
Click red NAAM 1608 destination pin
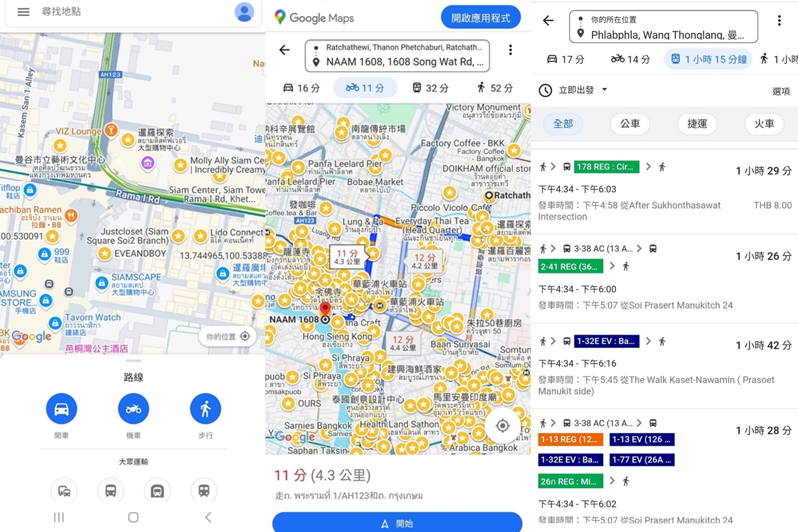click(325, 310)
